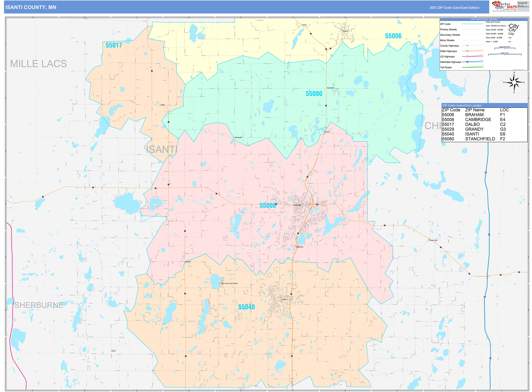Click the ZIP Code cyan line sample in legend
532x392 pixels.
[x=473, y=24]
